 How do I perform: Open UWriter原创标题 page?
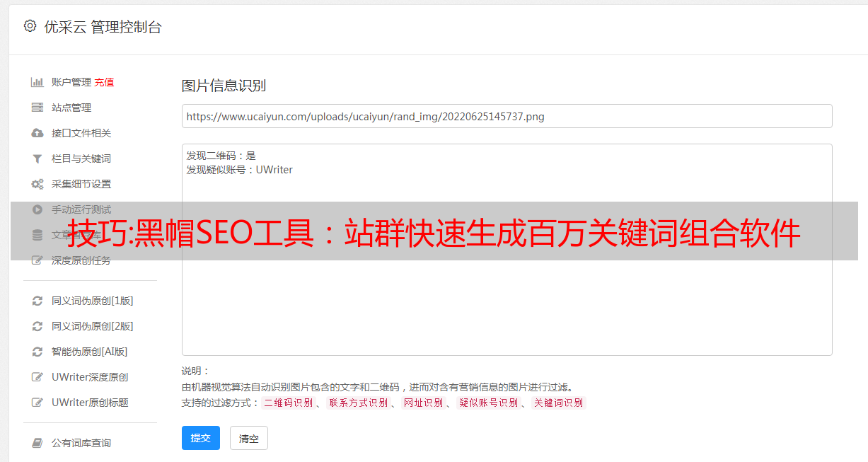pyautogui.click(x=90, y=403)
